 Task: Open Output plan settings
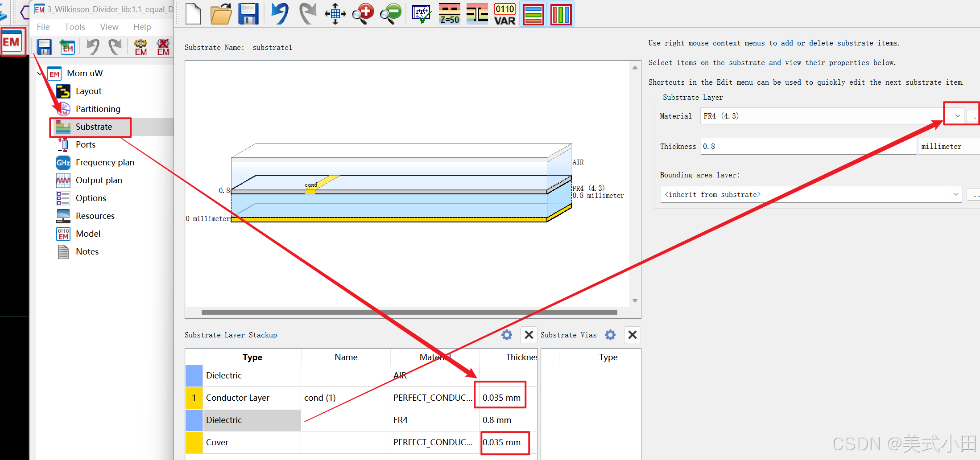click(x=99, y=180)
